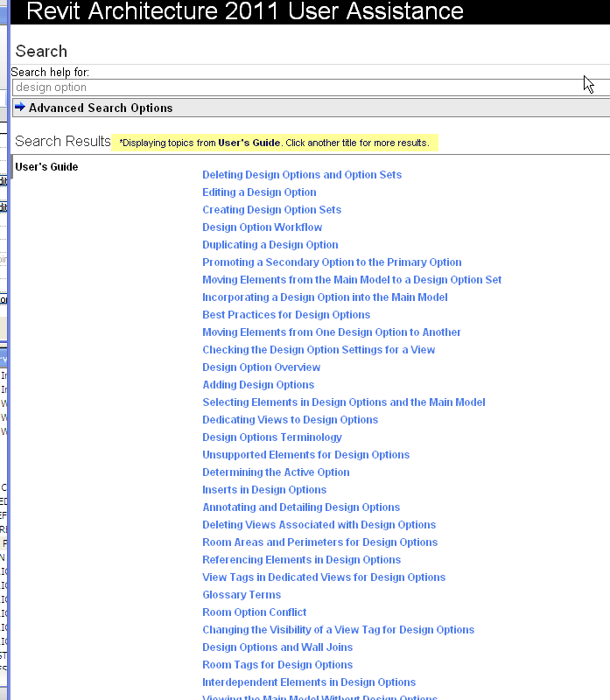Open 'Checking the Design Option Settings for a View'
This screenshot has width=610, height=700.
click(319, 349)
